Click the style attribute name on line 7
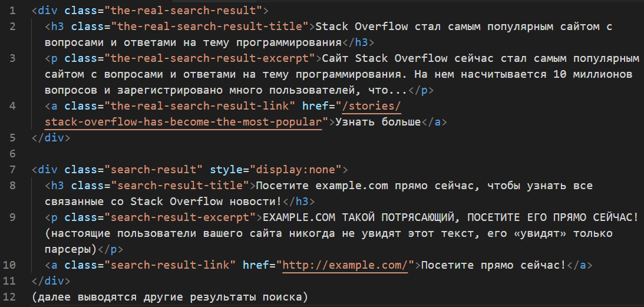Image resolution: width=644 pixels, height=307 pixels. pyautogui.click(x=225, y=170)
